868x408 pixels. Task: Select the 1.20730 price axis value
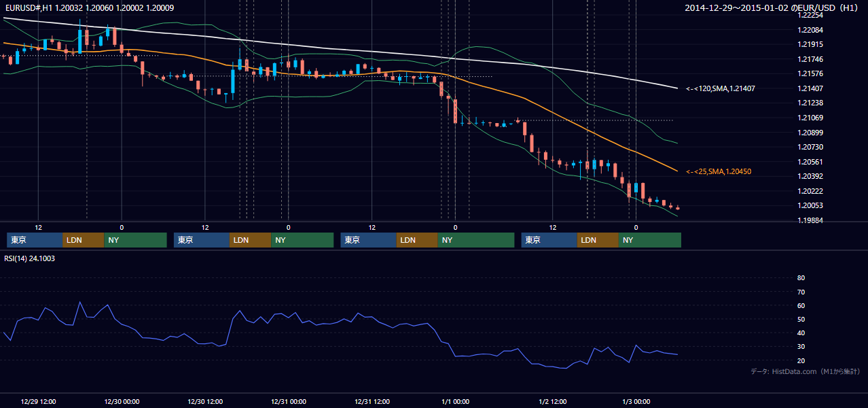(x=810, y=147)
